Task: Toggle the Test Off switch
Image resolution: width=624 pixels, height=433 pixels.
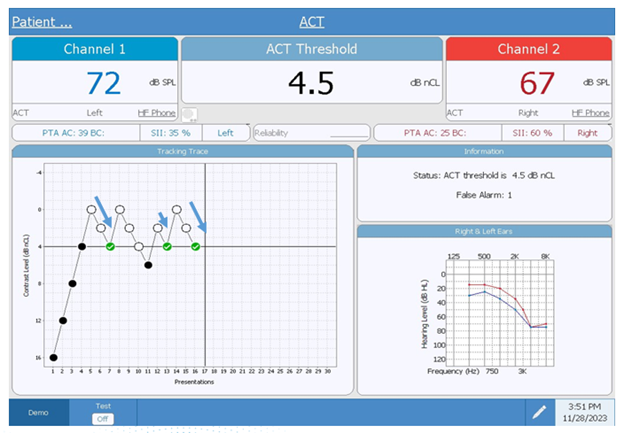Action: click(103, 419)
